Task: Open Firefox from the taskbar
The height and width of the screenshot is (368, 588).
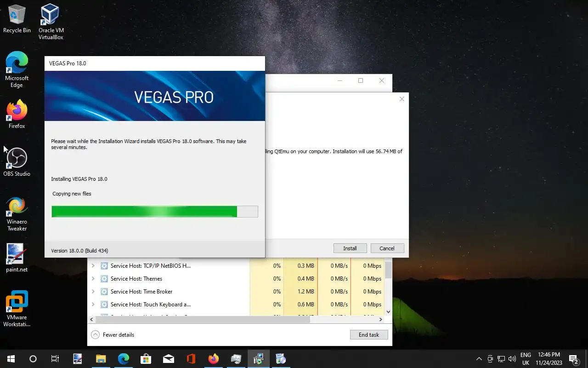Action: pos(214,359)
